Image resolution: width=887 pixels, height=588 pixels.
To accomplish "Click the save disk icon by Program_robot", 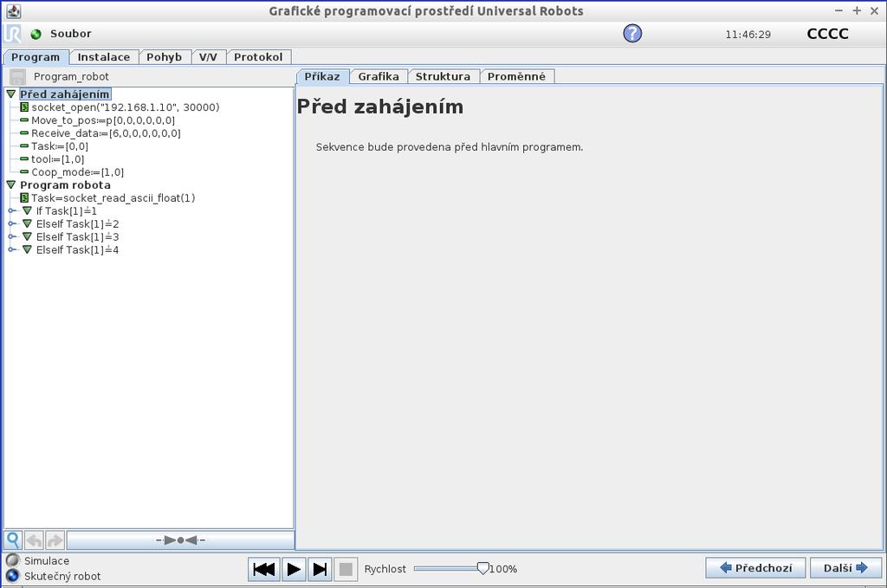I will [18, 77].
